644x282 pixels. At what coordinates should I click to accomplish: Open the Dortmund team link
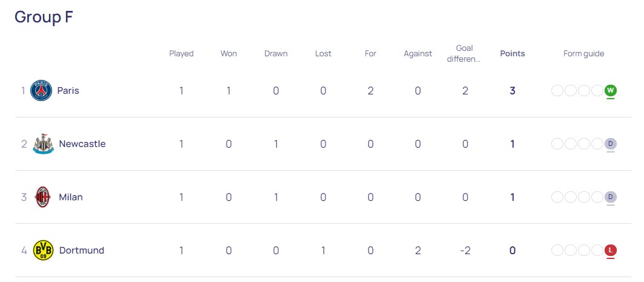[x=82, y=251]
